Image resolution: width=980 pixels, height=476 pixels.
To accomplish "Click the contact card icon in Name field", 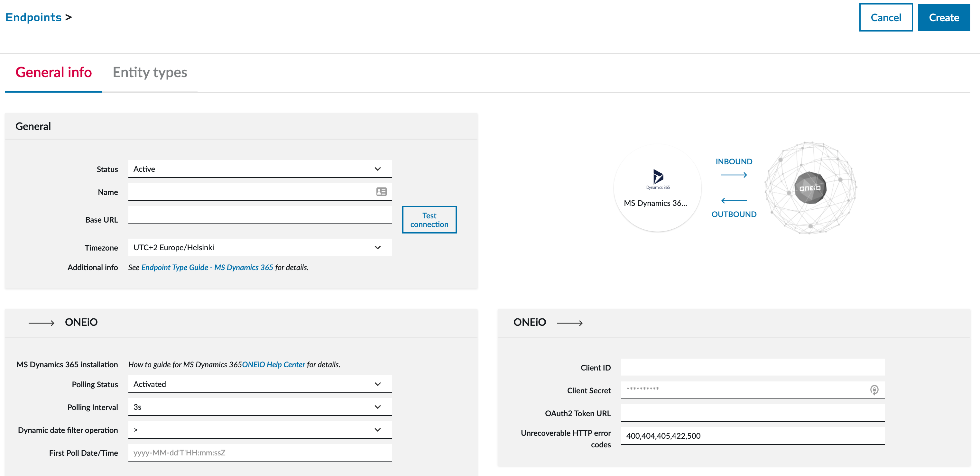I will point(381,192).
